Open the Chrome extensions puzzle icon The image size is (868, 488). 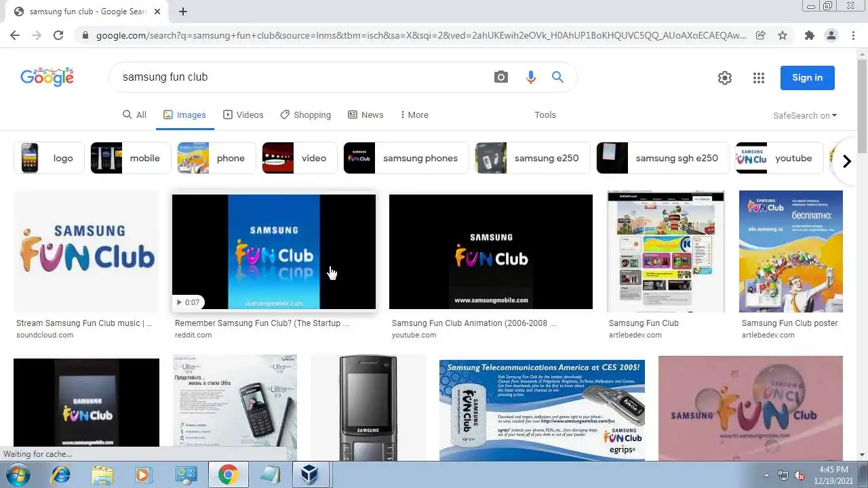[x=809, y=35]
